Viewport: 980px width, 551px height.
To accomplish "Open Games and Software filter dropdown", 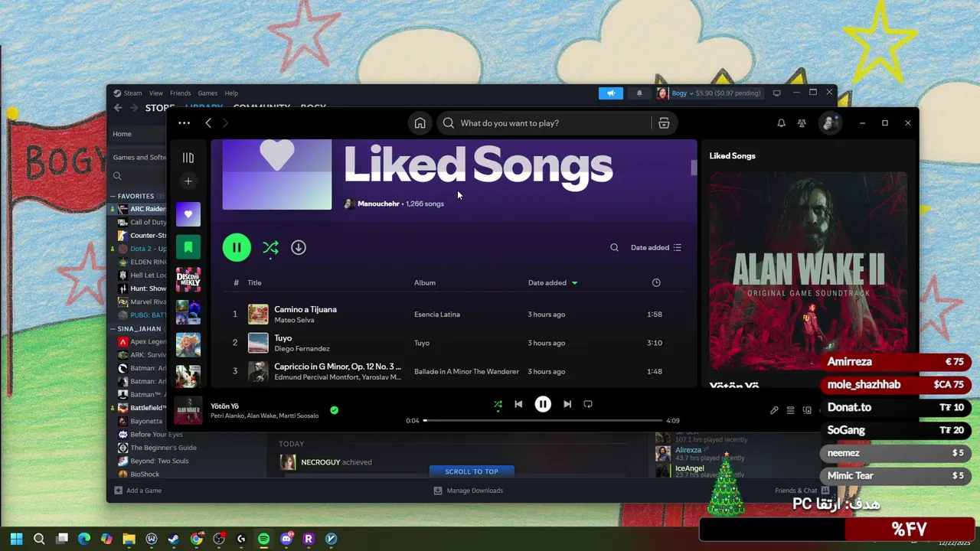I will [x=139, y=158].
